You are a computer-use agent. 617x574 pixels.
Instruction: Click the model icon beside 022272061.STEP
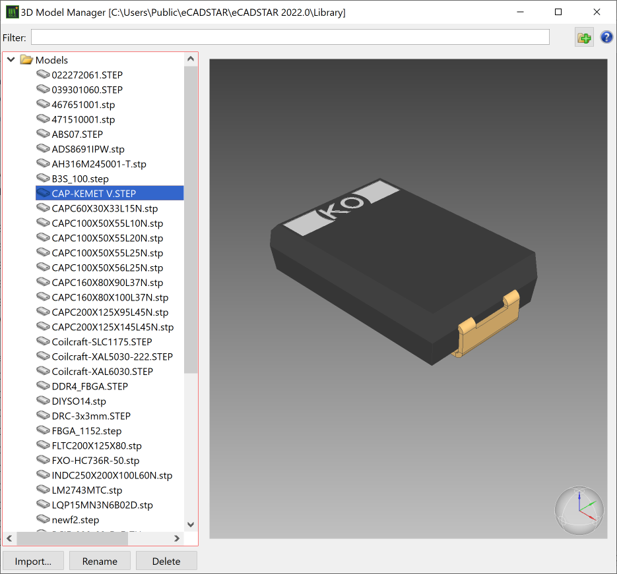(x=43, y=74)
